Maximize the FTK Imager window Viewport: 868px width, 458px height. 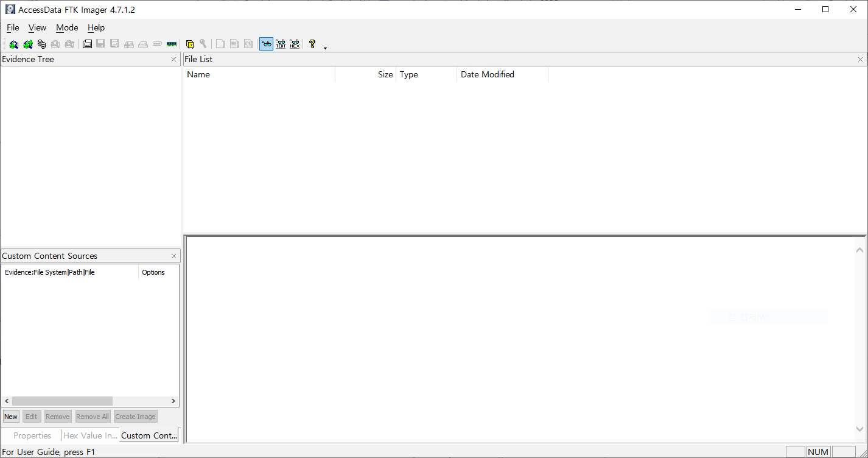825,9
